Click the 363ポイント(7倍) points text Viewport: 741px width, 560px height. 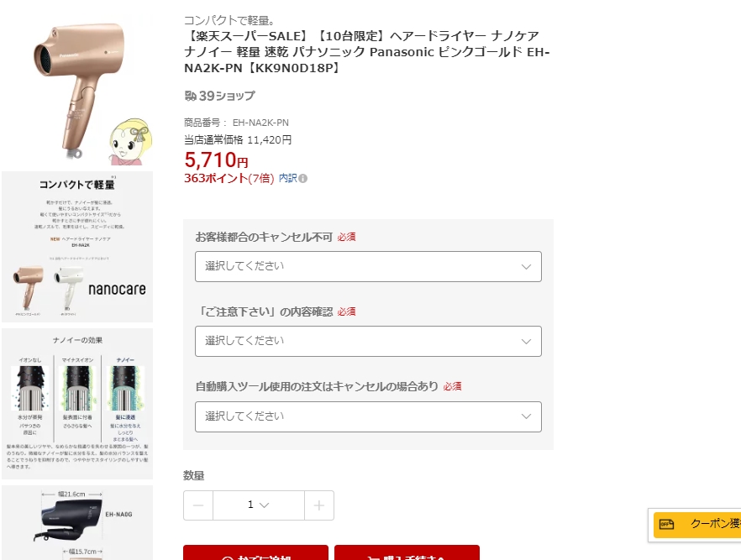(229, 178)
